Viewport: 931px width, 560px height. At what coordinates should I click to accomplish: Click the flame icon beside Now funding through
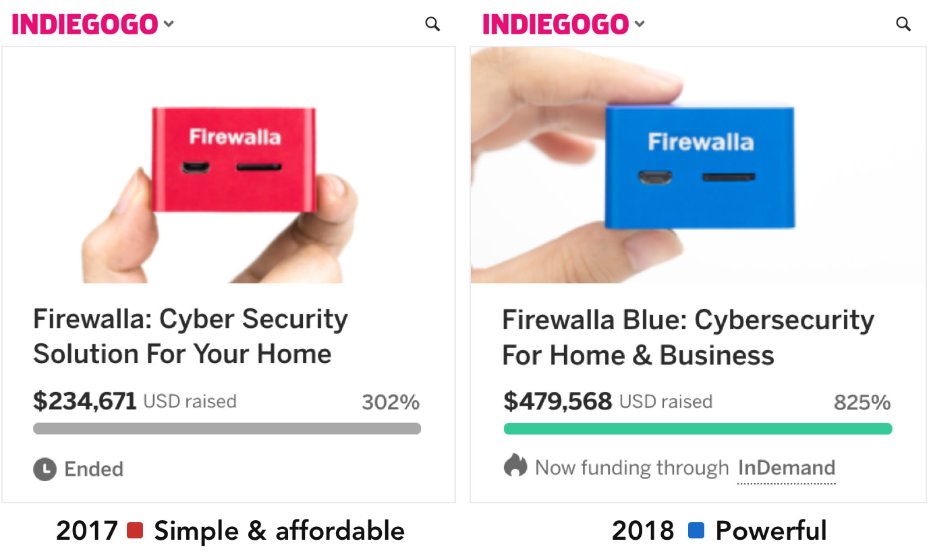pos(515,465)
